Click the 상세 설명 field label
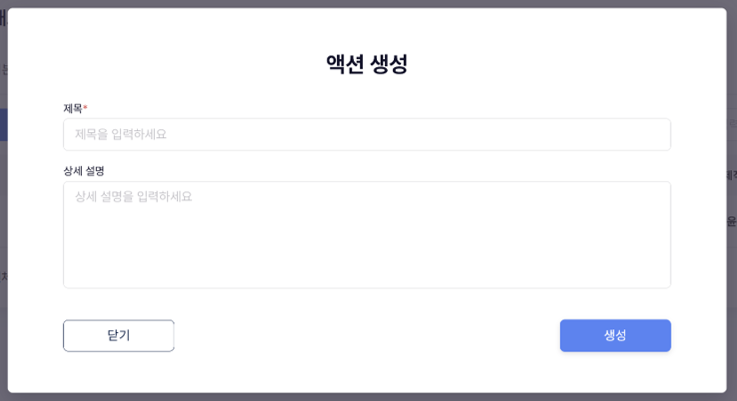 (83, 171)
